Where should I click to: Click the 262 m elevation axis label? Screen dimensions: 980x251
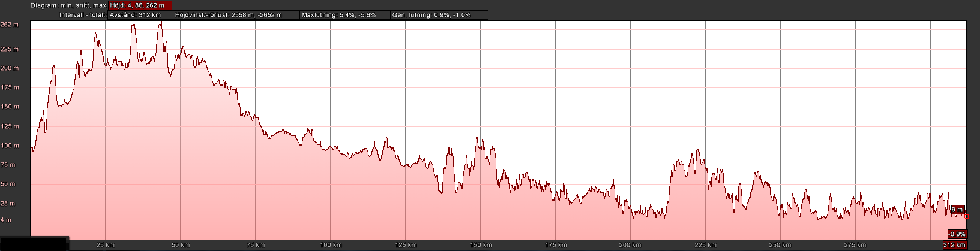(x=9, y=25)
